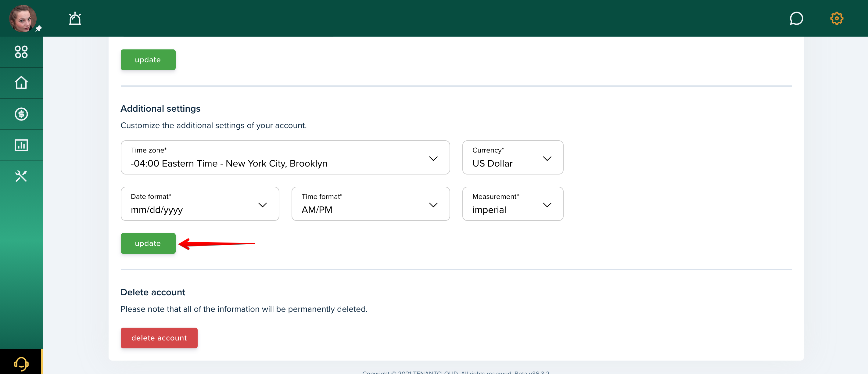Open the support headset icon
The width and height of the screenshot is (868, 374).
pyautogui.click(x=21, y=364)
